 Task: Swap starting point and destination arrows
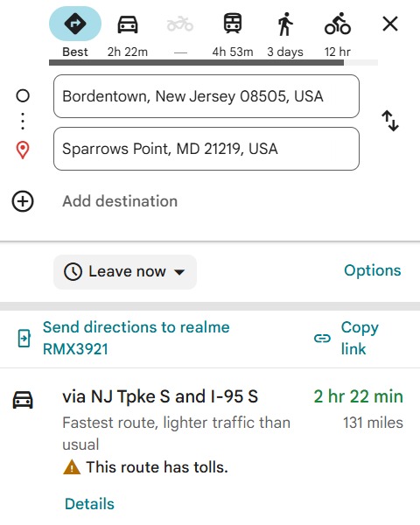point(390,121)
